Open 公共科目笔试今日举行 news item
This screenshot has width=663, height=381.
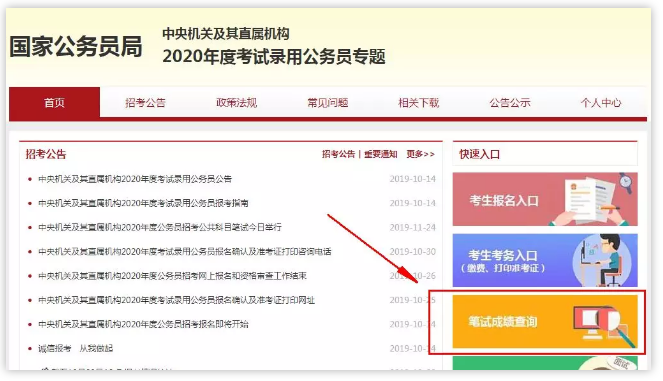click(x=160, y=227)
